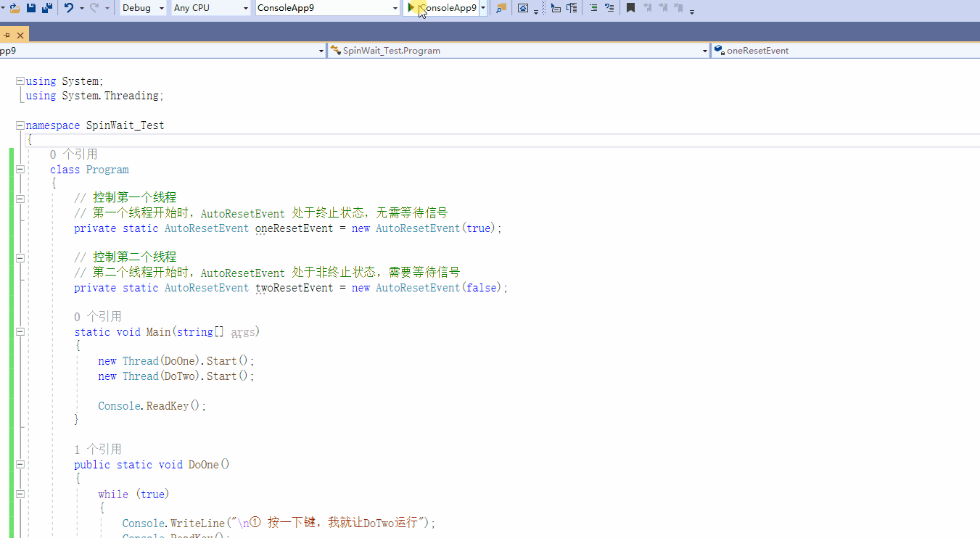
Task: Open the ConsoleApp9 startup project dropdown
Action: tap(327, 8)
